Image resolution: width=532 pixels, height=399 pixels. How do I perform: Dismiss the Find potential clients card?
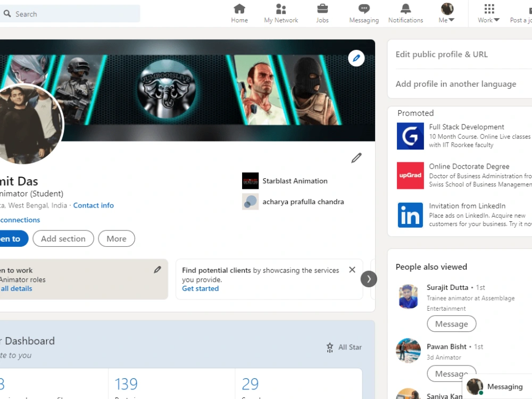pos(352,270)
